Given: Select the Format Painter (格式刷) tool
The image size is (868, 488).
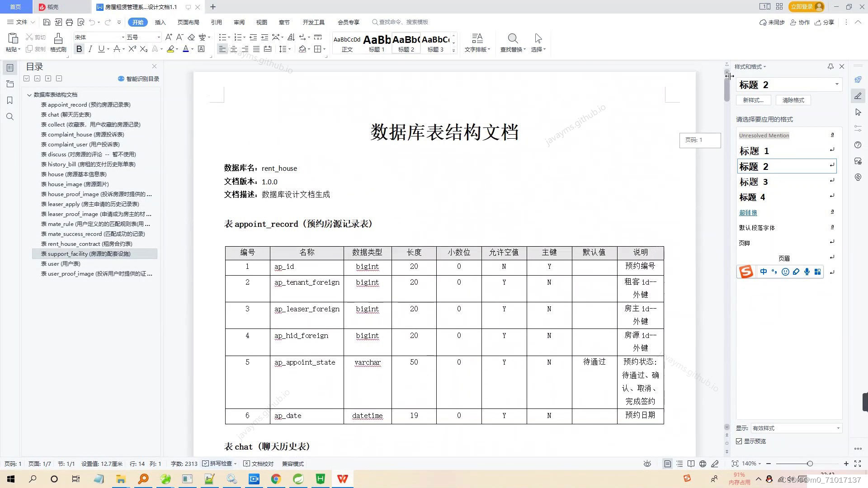Looking at the screenshot, I should pyautogui.click(x=58, y=43).
